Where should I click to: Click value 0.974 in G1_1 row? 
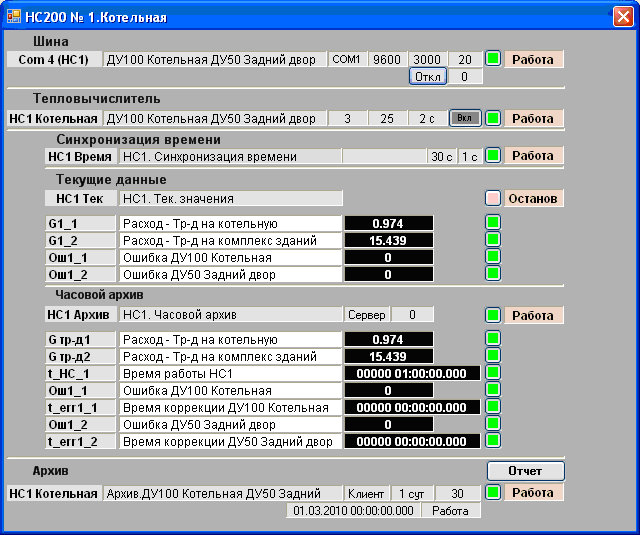[x=389, y=224]
